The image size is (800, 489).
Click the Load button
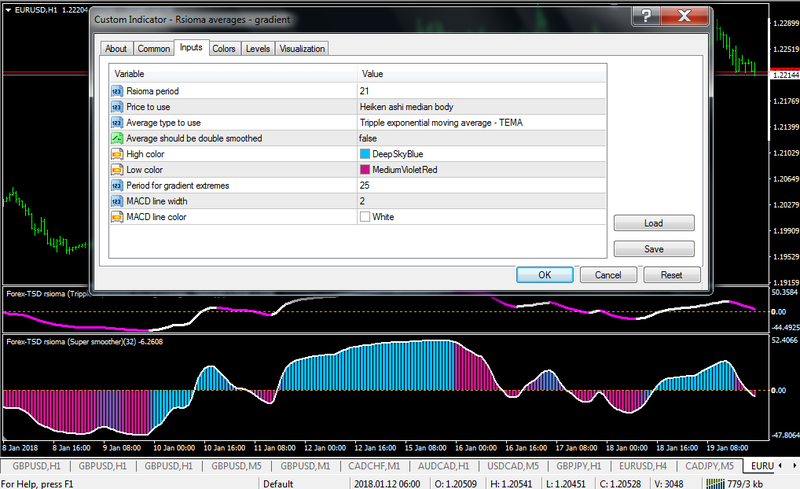click(x=653, y=224)
